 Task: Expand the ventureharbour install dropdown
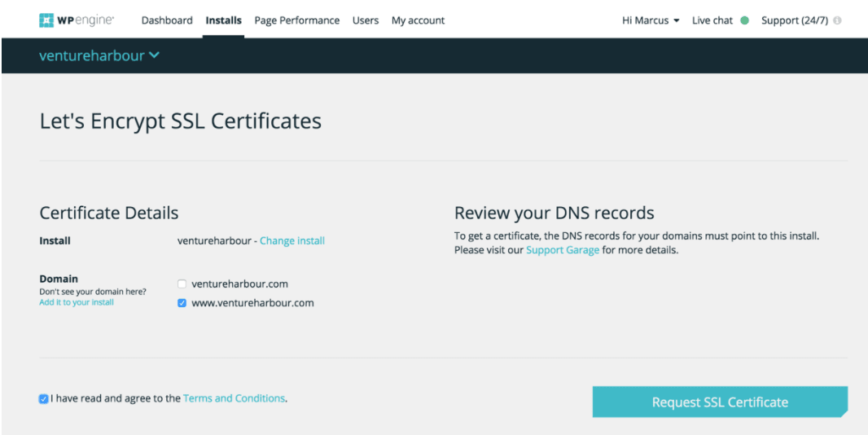point(99,55)
